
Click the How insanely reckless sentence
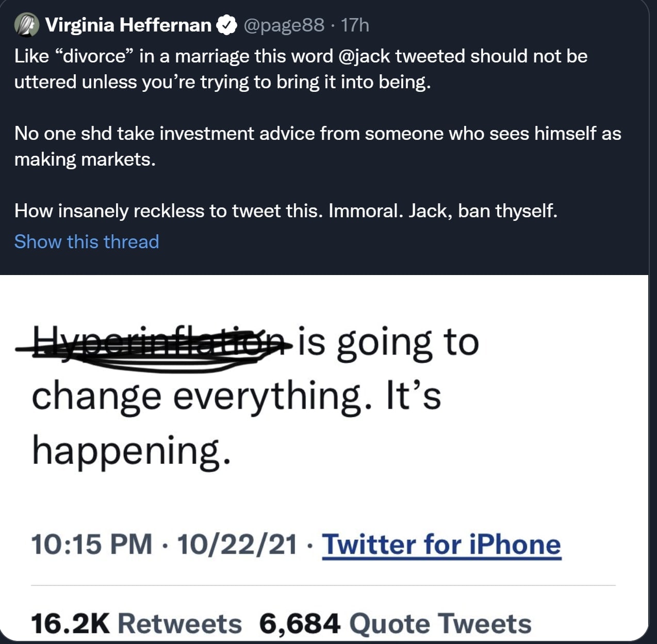coord(286,211)
